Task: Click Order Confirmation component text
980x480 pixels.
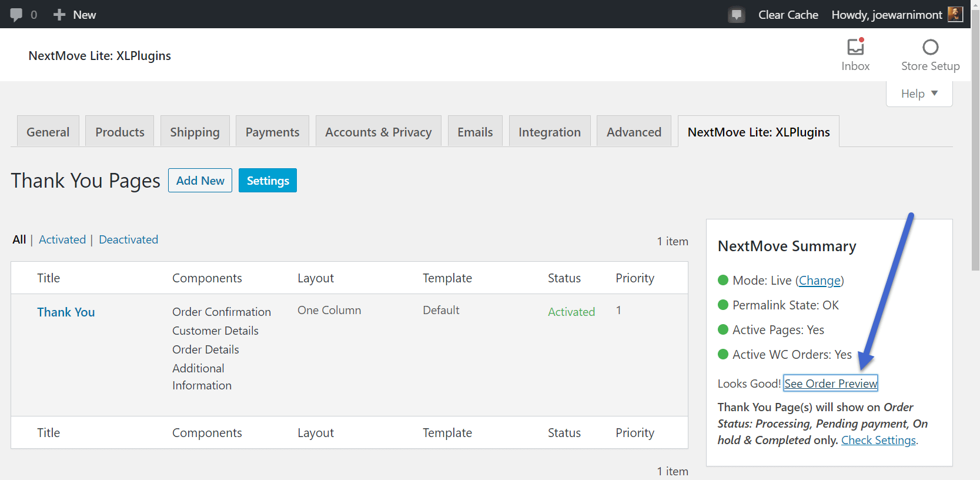Action: tap(222, 312)
